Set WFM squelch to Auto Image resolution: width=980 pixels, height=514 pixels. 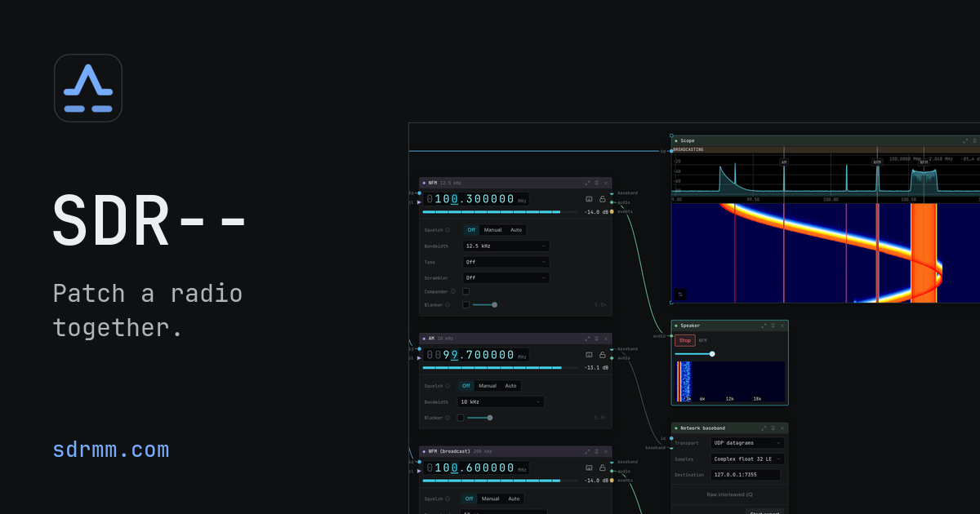point(514,498)
